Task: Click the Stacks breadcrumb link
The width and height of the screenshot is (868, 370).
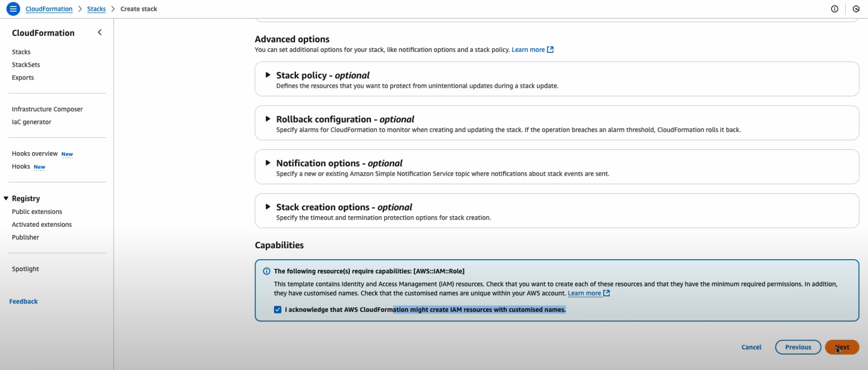Action: click(96, 9)
